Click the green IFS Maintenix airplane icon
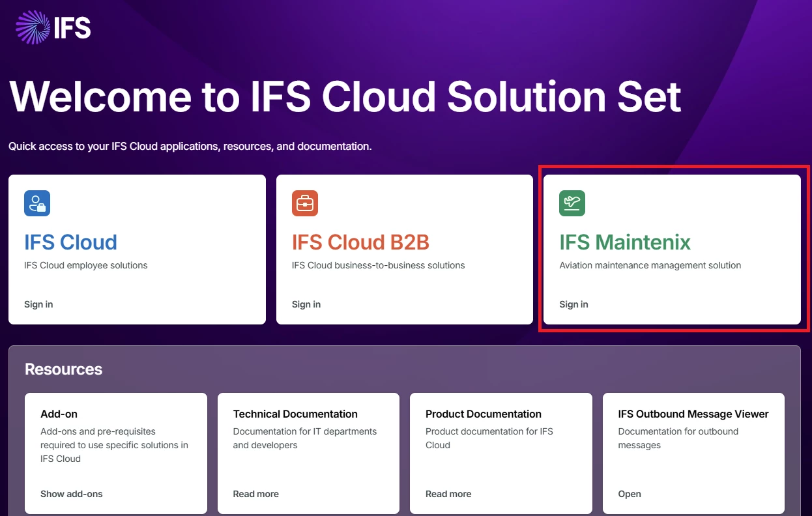 point(572,203)
